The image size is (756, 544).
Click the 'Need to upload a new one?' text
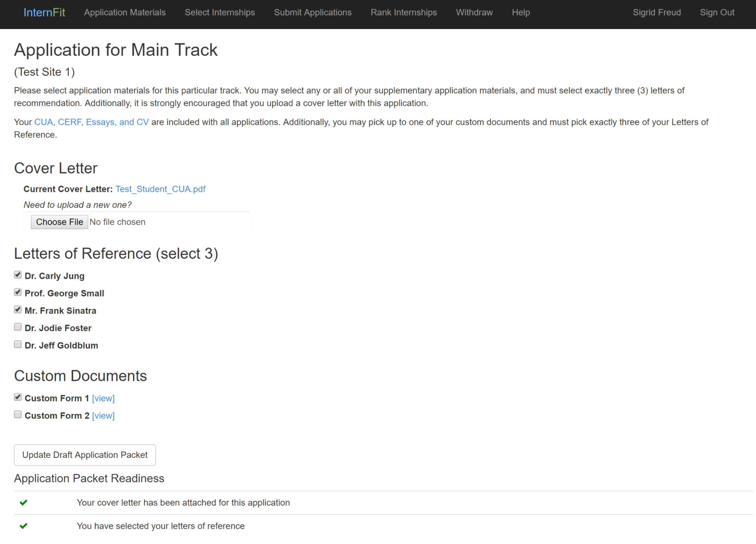click(78, 205)
